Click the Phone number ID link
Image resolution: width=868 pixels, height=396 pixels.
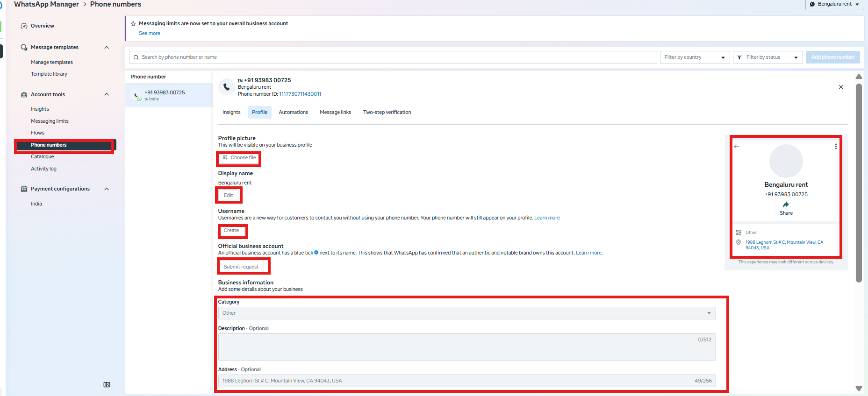tap(300, 94)
